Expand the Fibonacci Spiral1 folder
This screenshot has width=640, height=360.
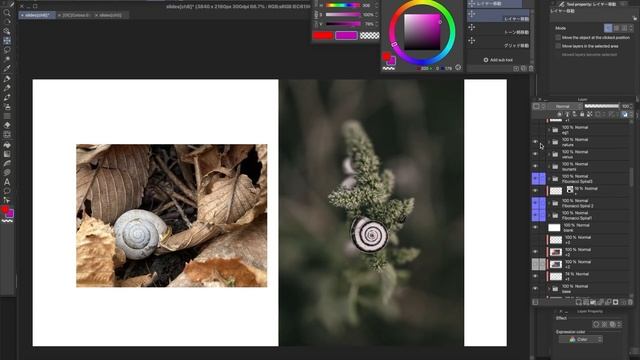(549, 215)
